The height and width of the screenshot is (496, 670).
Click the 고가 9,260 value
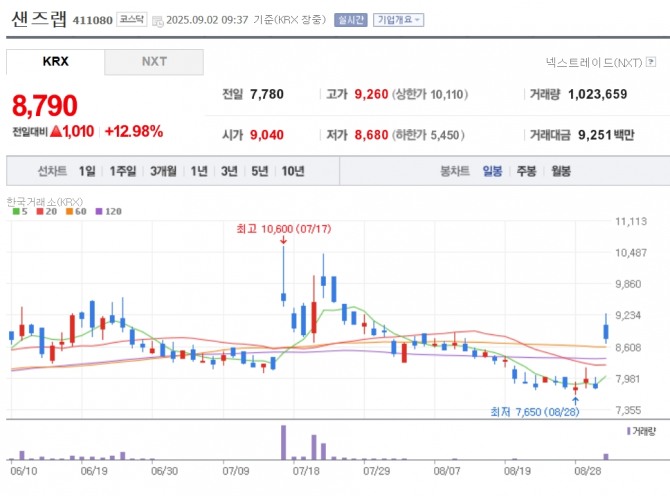[x=371, y=94]
